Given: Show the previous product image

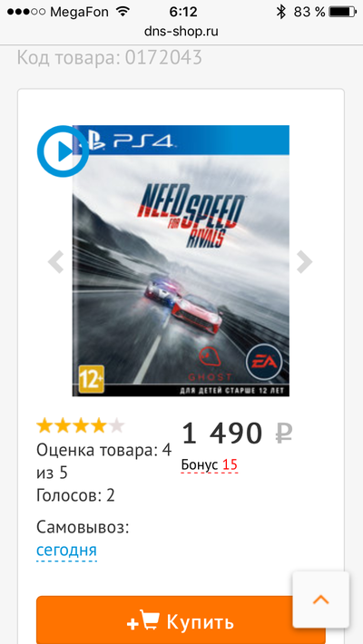Looking at the screenshot, I should (55, 261).
